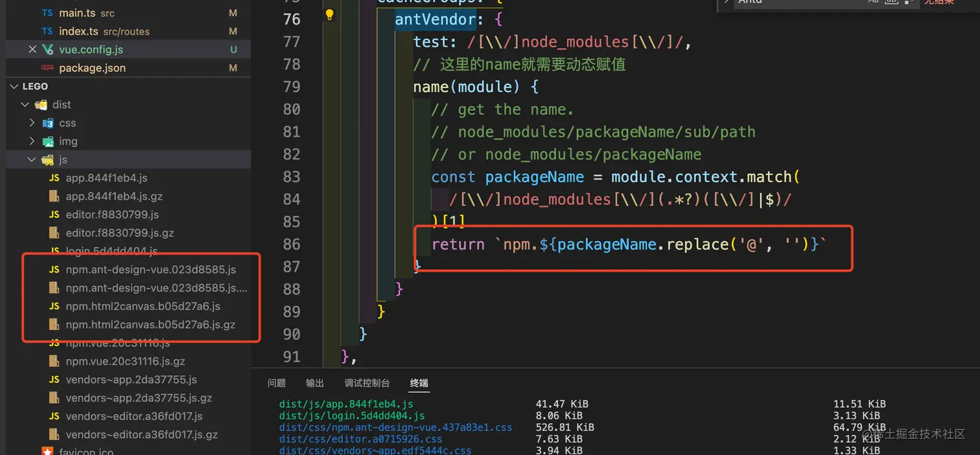Click the JS icon of editor.f8830799.js
The image size is (980, 455).
54,215
